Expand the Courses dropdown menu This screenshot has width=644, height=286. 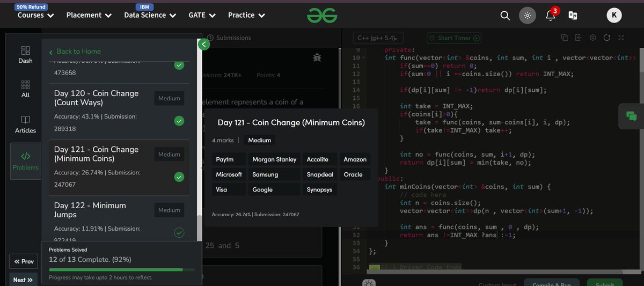[x=36, y=15]
